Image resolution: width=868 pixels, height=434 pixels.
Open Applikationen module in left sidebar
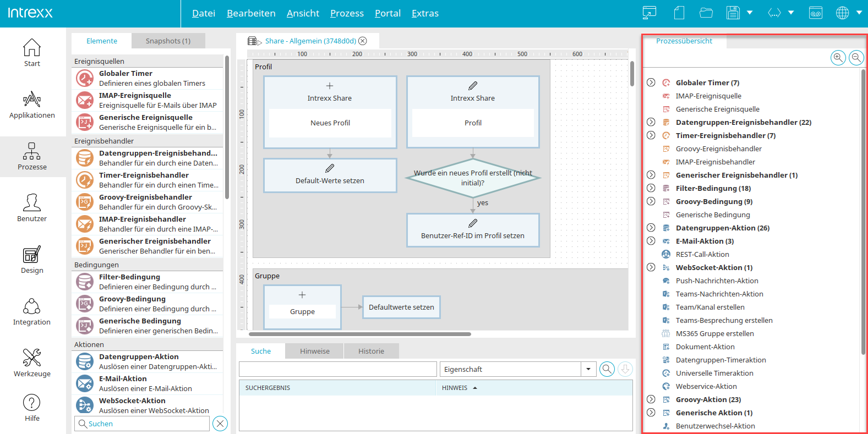point(32,105)
